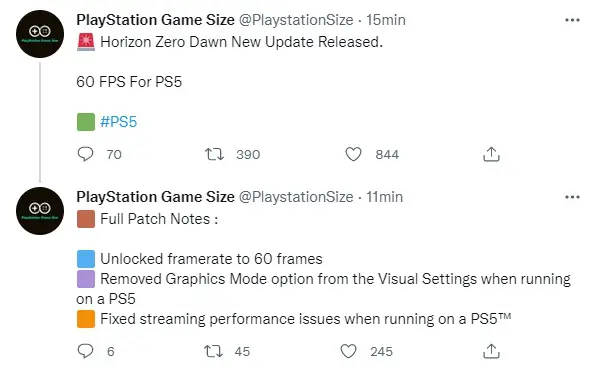The image size is (594, 373).
Task: Open more options for the 15min tweet
Action: 572,20
